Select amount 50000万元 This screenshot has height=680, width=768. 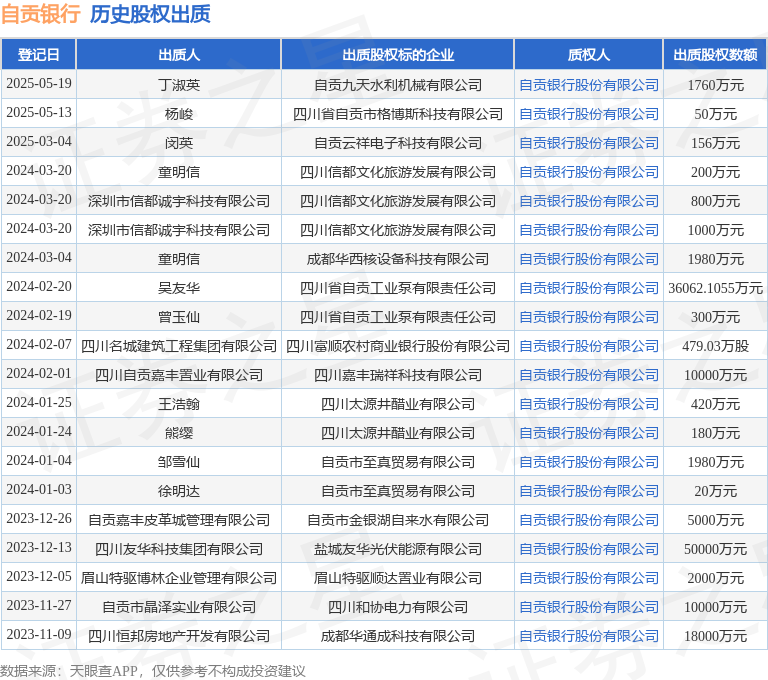pyautogui.click(x=715, y=549)
